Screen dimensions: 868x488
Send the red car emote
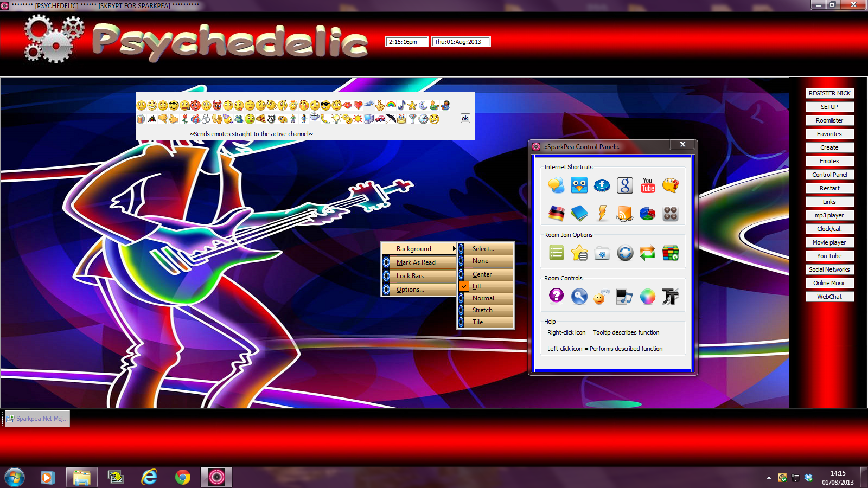point(380,119)
